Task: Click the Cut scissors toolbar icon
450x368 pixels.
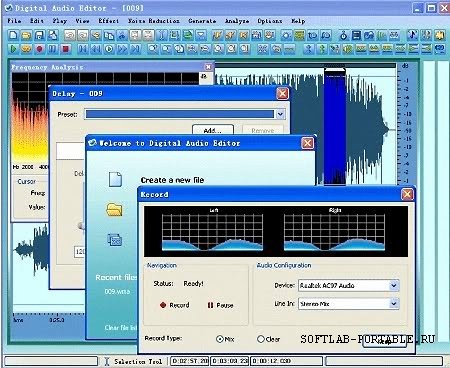Action: (x=122, y=35)
